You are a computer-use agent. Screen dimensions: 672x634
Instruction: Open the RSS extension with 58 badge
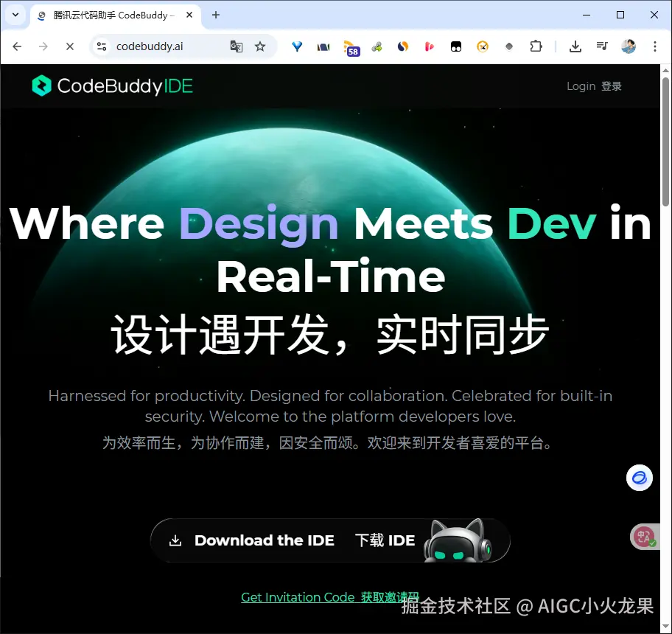[351, 48]
